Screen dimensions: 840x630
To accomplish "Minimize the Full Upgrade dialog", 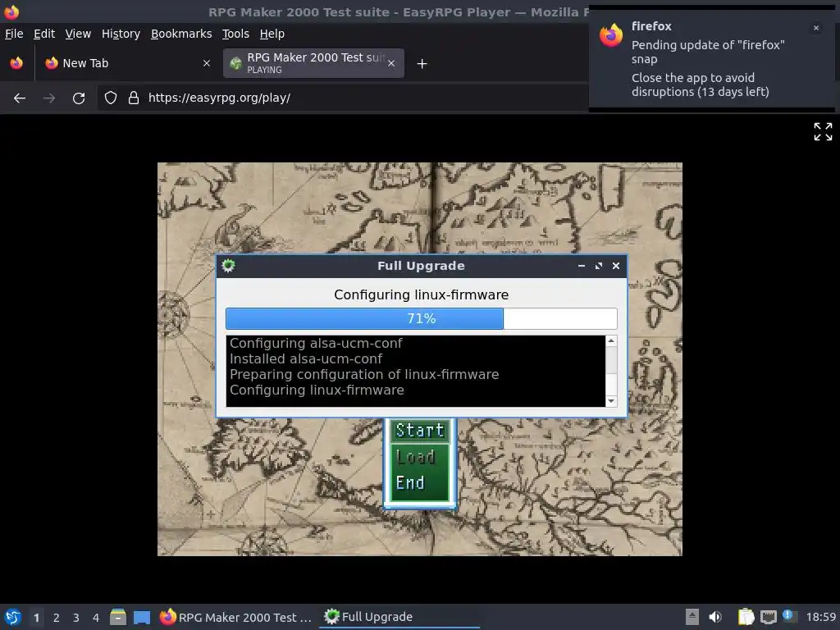I will [582, 266].
